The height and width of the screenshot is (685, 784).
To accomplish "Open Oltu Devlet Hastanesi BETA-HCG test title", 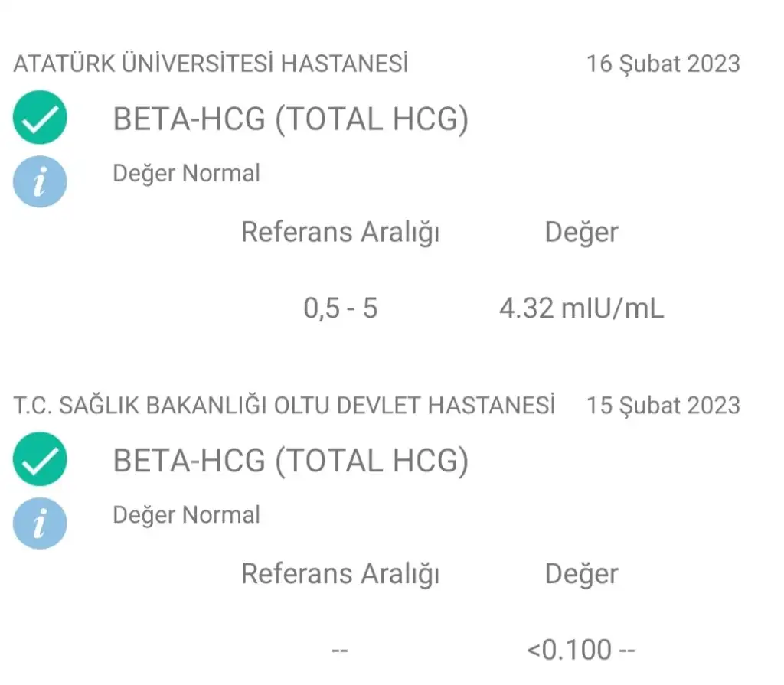I will [290, 461].
